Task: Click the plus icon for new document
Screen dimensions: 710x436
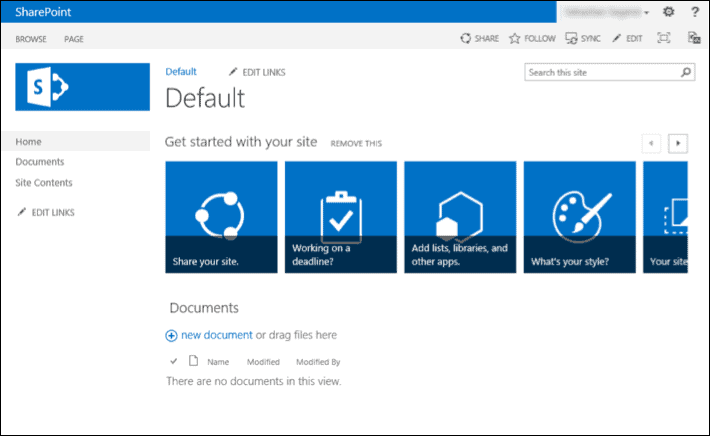Action: [x=171, y=335]
